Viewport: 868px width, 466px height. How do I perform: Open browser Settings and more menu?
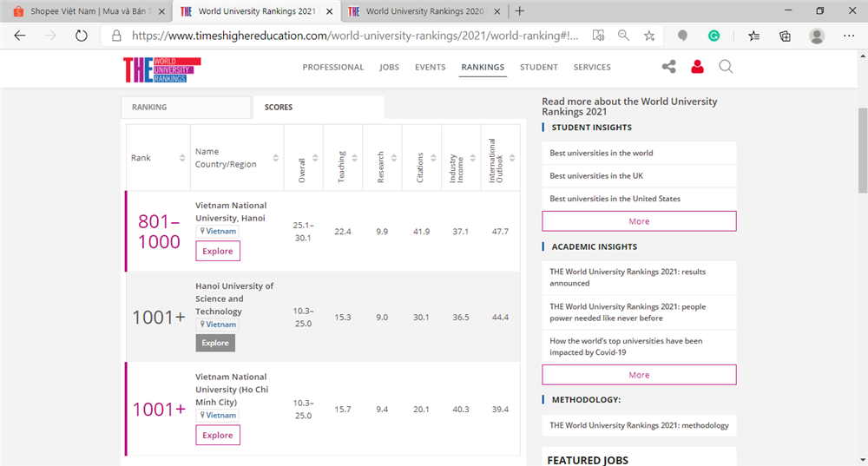pos(849,36)
